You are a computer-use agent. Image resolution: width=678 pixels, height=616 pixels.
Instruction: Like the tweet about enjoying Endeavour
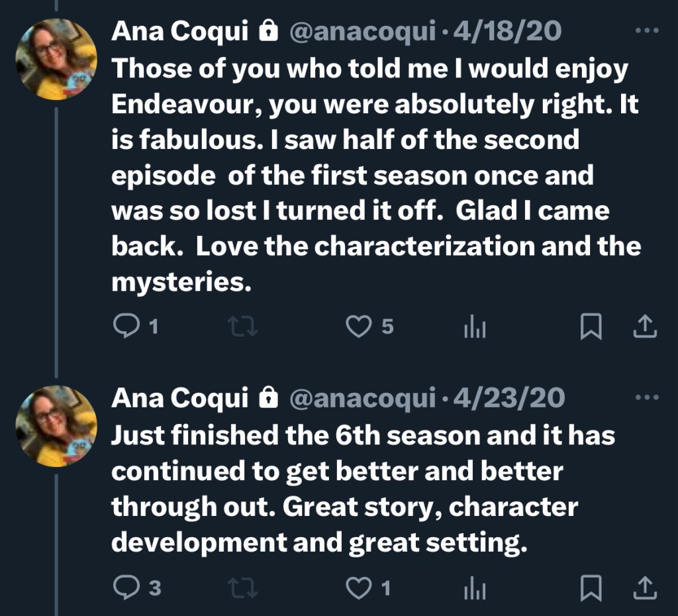pos(360,327)
